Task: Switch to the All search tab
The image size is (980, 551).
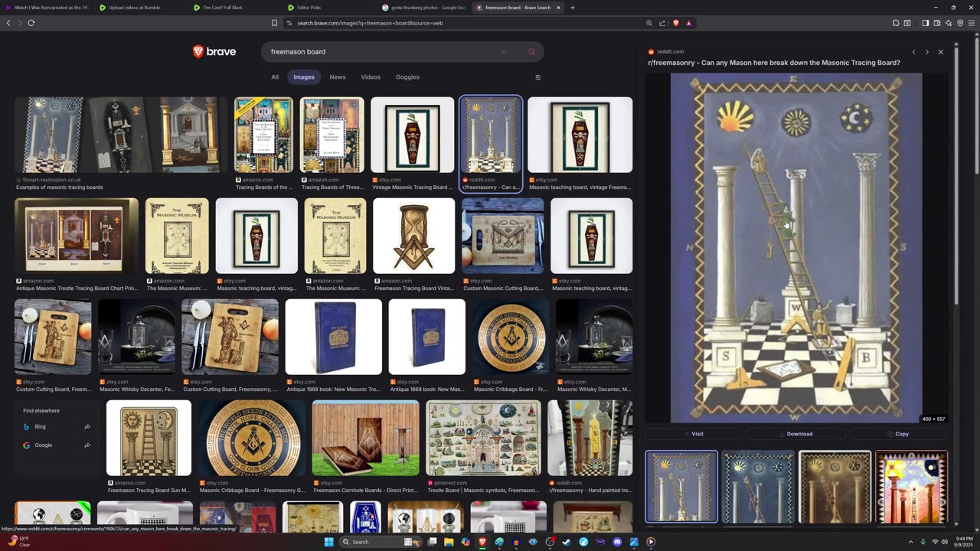Action: pos(275,77)
